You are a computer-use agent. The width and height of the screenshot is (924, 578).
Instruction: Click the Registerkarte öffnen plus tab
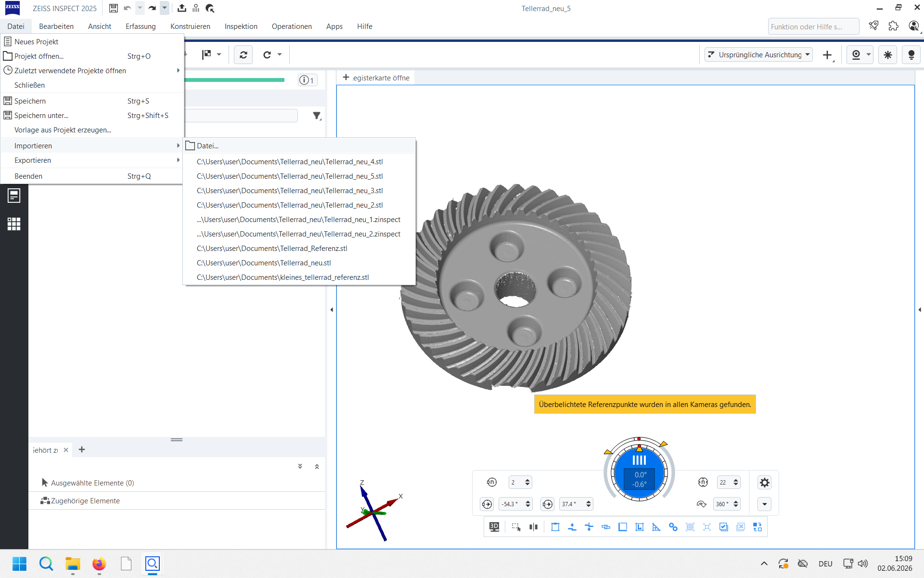(x=376, y=78)
